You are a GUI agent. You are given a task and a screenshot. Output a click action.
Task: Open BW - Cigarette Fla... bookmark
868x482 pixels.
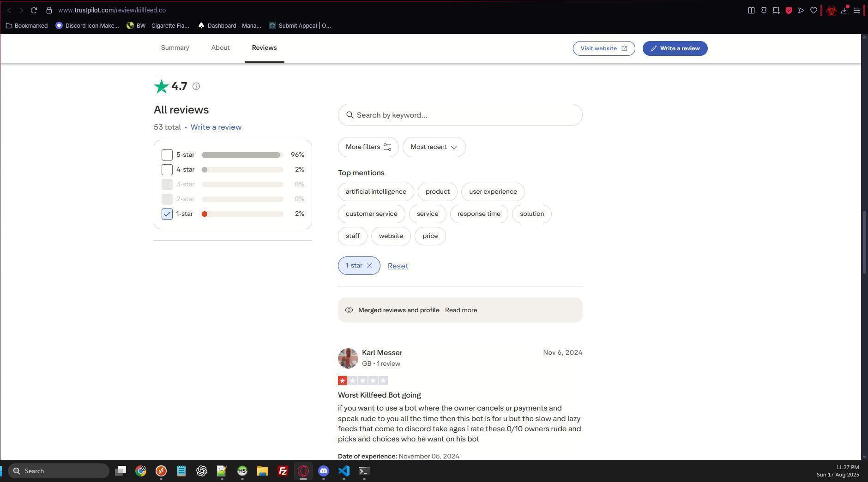[157, 26]
